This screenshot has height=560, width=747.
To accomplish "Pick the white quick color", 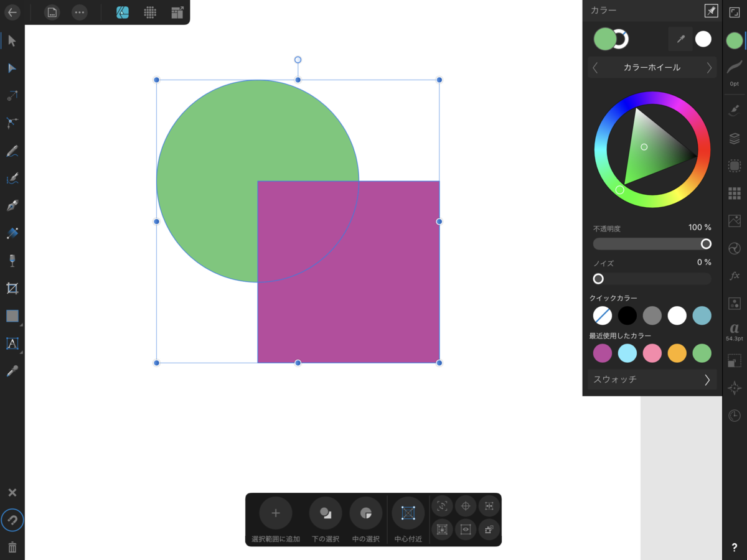I will coord(677,315).
